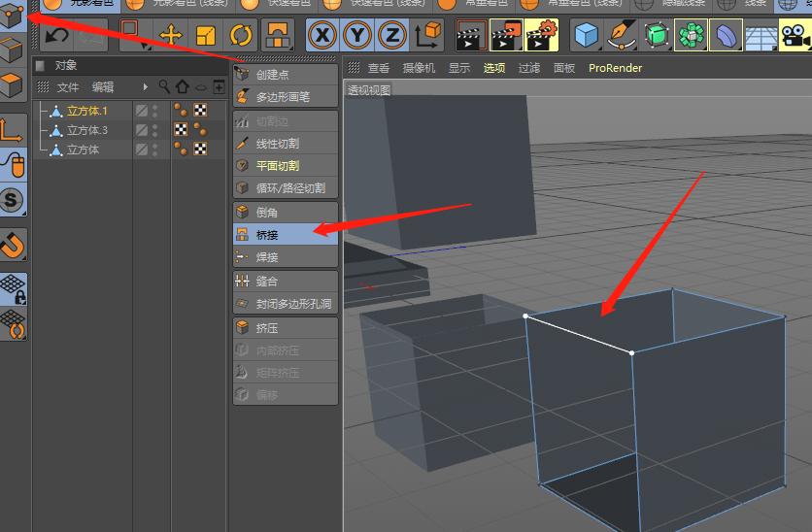Click the magnet modeling icon
The height and width of the screenshot is (532, 812).
[x=13, y=245]
